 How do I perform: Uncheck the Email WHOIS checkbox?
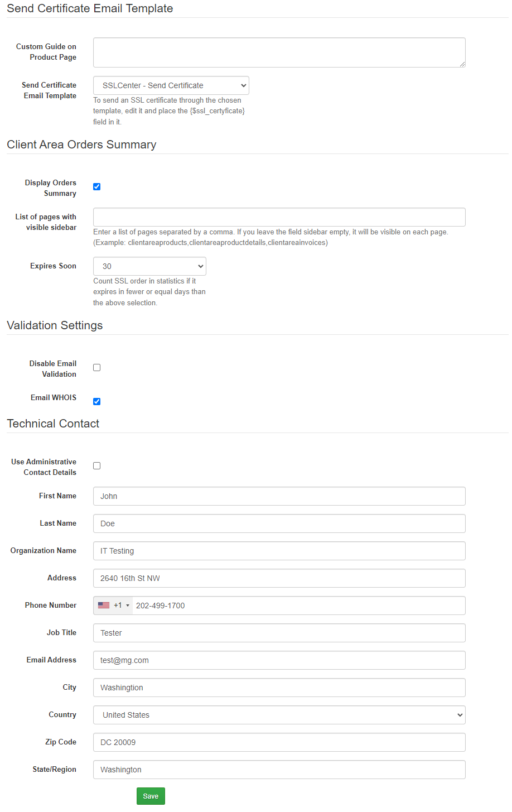coord(96,401)
